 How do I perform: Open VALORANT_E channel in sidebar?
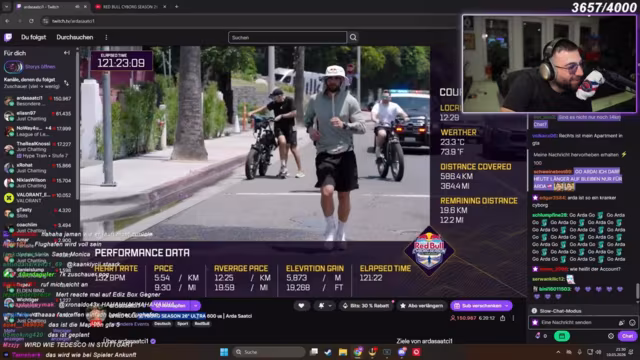point(38,198)
